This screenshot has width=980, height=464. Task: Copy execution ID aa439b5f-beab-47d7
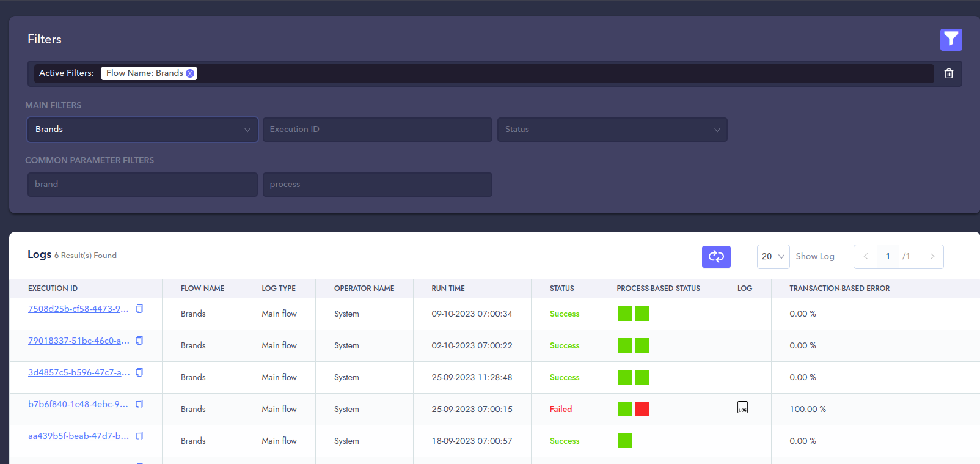pos(139,436)
